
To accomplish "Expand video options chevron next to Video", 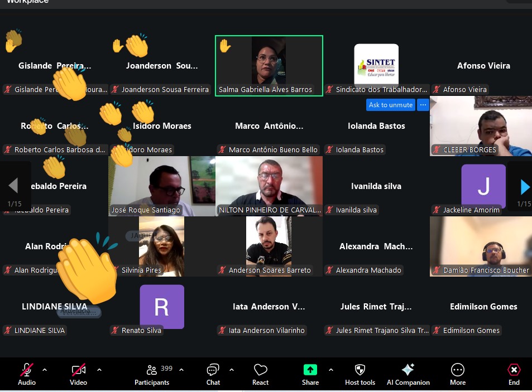I will pyautogui.click(x=99, y=370).
